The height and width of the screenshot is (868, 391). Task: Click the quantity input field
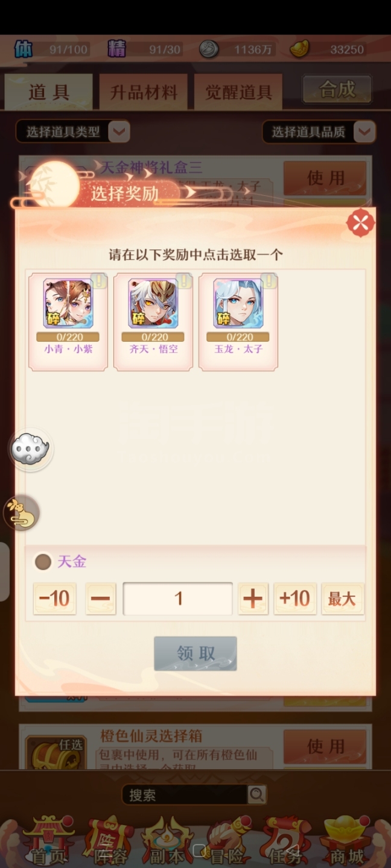point(178,599)
